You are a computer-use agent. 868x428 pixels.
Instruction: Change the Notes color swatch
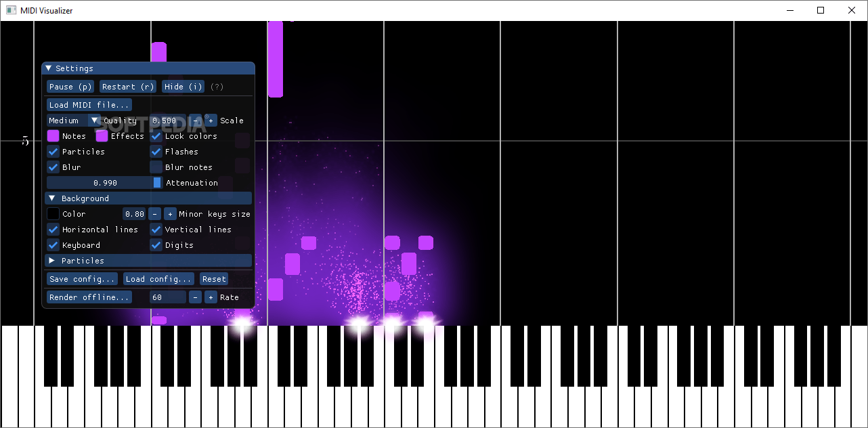point(53,135)
